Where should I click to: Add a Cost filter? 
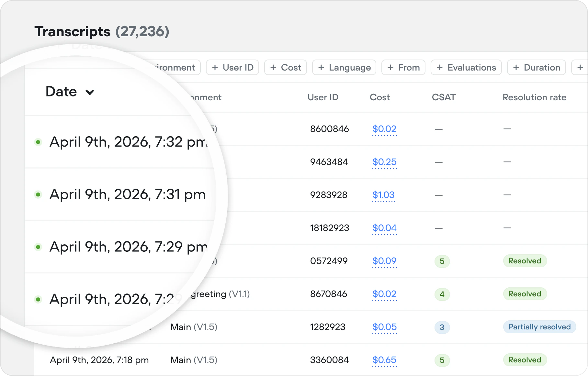click(285, 67)
